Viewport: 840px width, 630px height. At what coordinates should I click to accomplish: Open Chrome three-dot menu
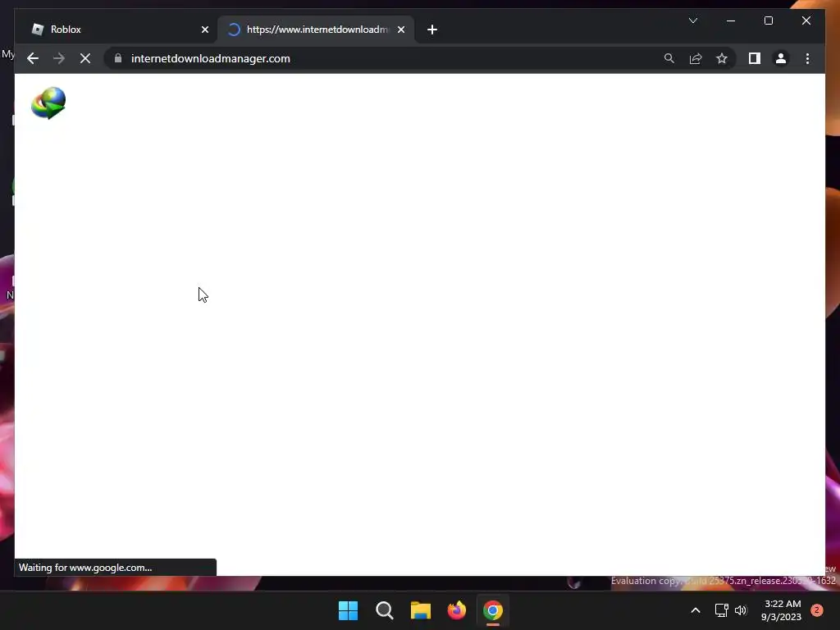(807, 58)
